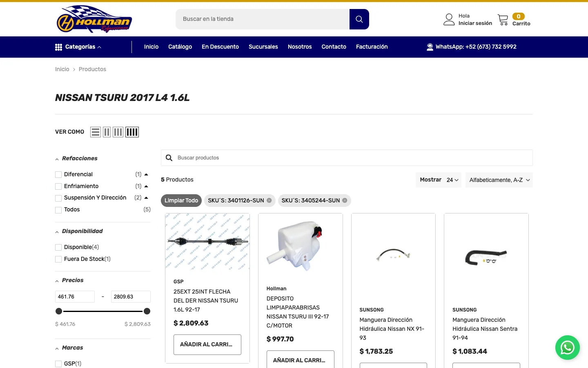588x368 pixels.
Task: Check the Suspensión Y Dirección filter
Action: pos(58,198)
